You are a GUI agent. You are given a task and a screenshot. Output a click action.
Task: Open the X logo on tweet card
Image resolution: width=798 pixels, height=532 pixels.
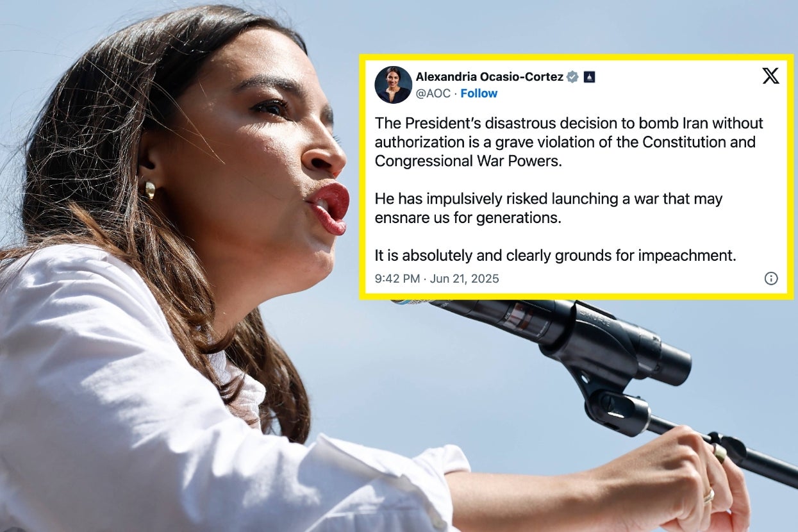(770, 76)
